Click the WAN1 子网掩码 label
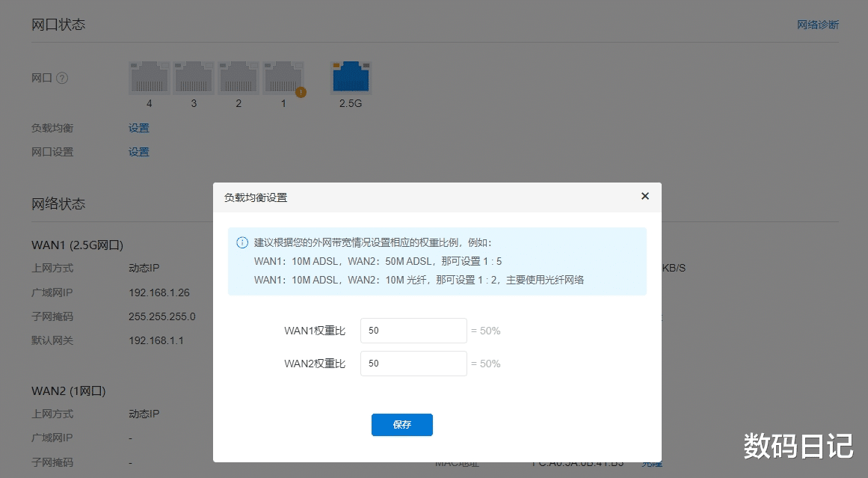This screenshot has width=868, height=478. pyautogui.click(x=52, y=317)
